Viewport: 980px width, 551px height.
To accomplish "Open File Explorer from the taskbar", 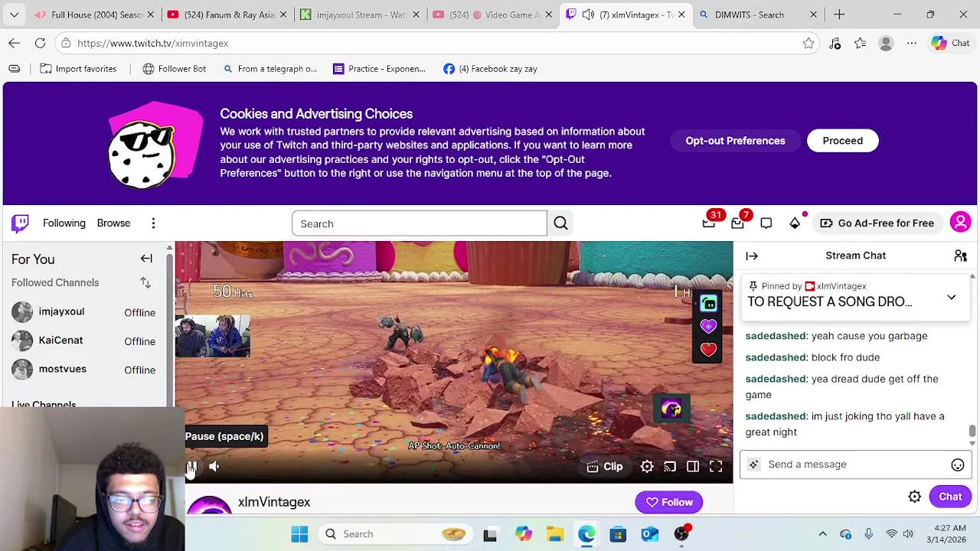I will coord(554,534).
